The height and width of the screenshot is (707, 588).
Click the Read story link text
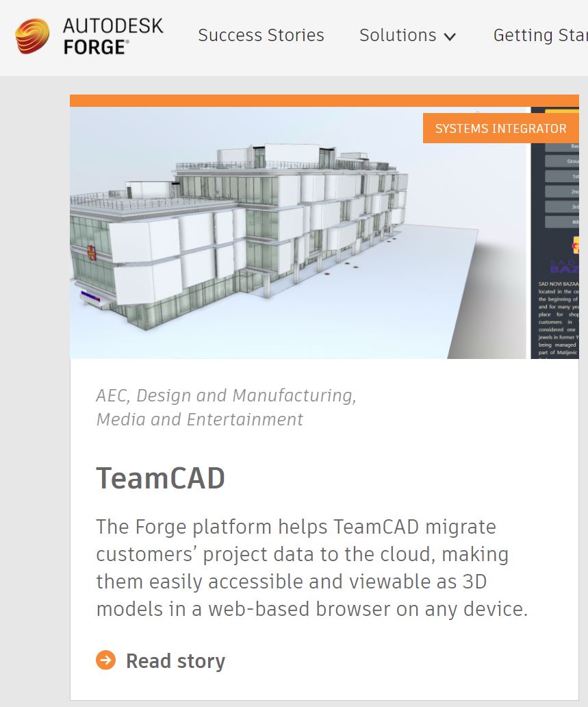coord(175,661)
